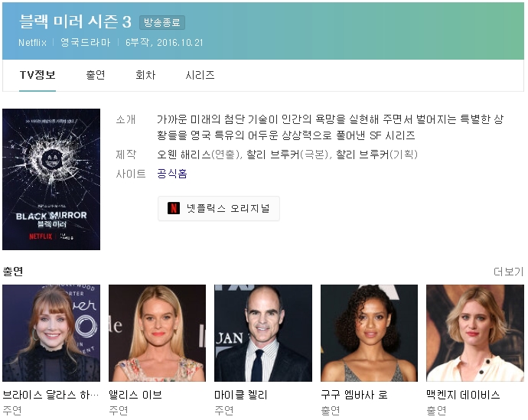Open 앨리스 이브 cast photo
The image size is (528, 420).
[x=158, y=333]
